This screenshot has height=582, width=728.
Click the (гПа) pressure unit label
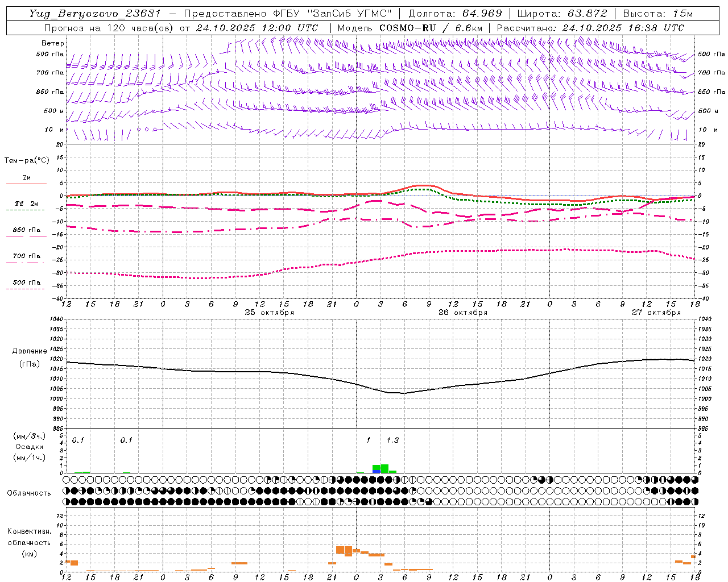(x=30, y=364)
